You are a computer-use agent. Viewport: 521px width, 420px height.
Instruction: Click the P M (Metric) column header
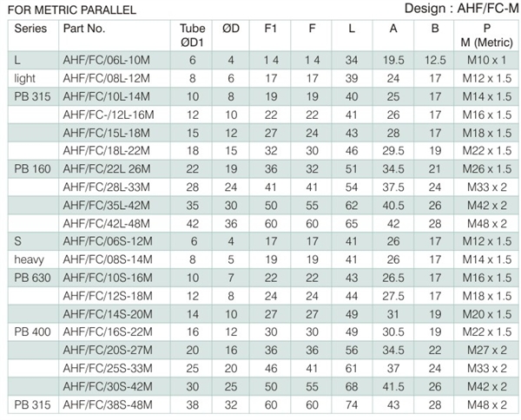(x=487, y=36)
